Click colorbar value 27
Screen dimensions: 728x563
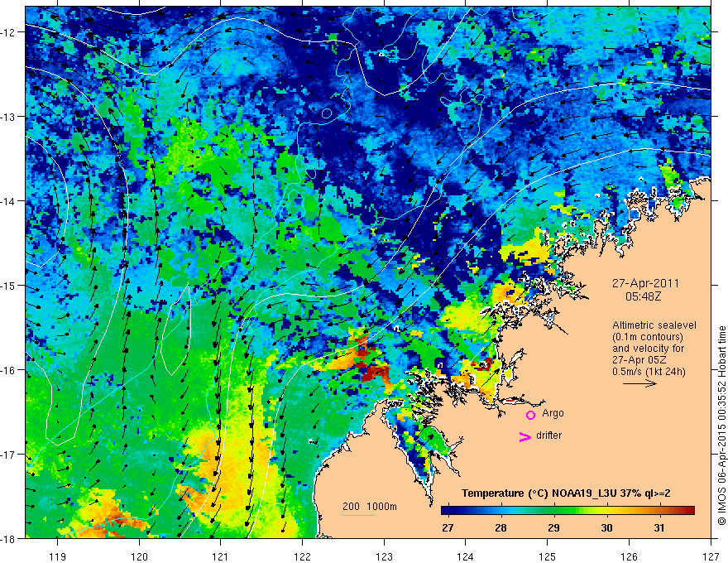tap(448, 527)
